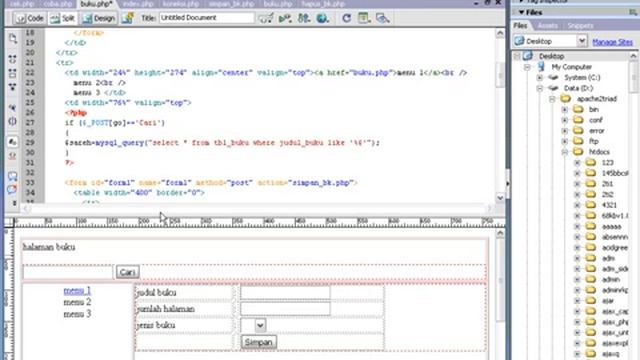The image size is (640, 360).
Task: Click the Preview in Browser globe icon
Action: pos(322,18)
